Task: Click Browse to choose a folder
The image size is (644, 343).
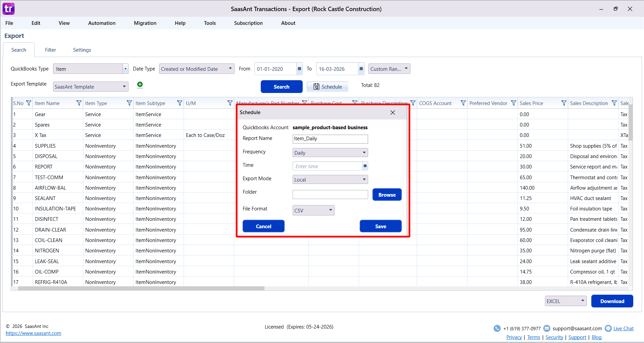Action: [387, 195]
